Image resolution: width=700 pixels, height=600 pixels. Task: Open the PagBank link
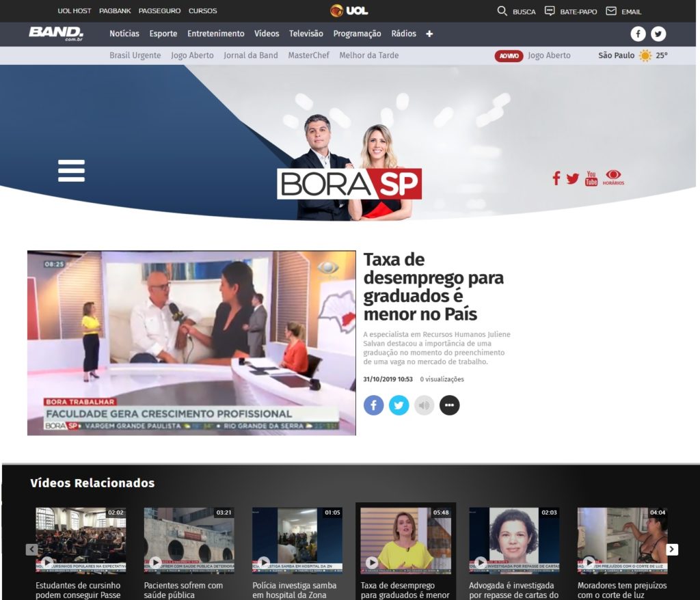tap(115, 11)
